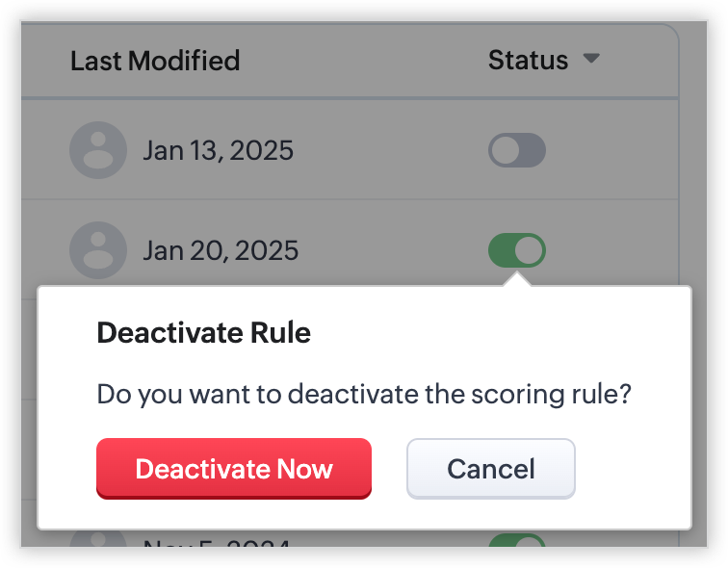728x568 pixels.
Task: Click the white knob on the Jan 20 toggle
Action: pos(529,251)
